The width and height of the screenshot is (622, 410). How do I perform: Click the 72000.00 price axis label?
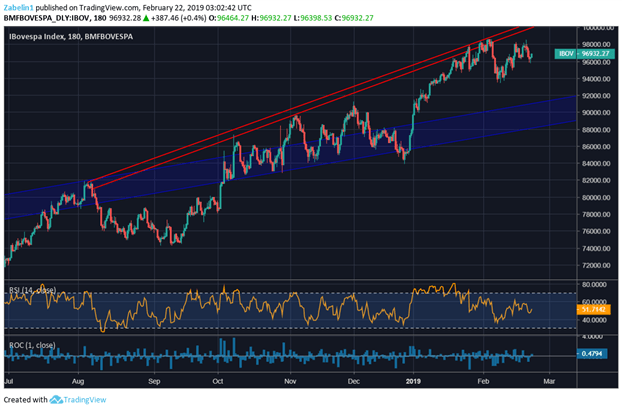596,265
